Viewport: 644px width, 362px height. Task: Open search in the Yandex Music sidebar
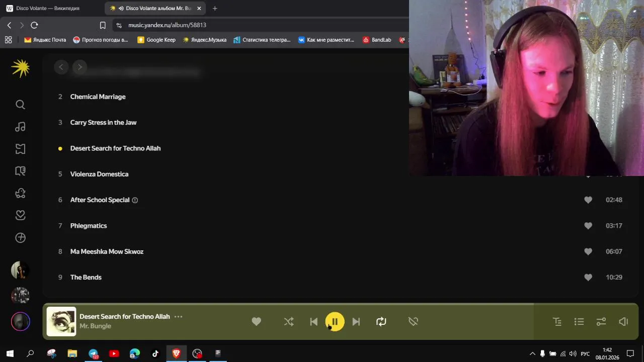pyautogui.click(x=20, y=105)
